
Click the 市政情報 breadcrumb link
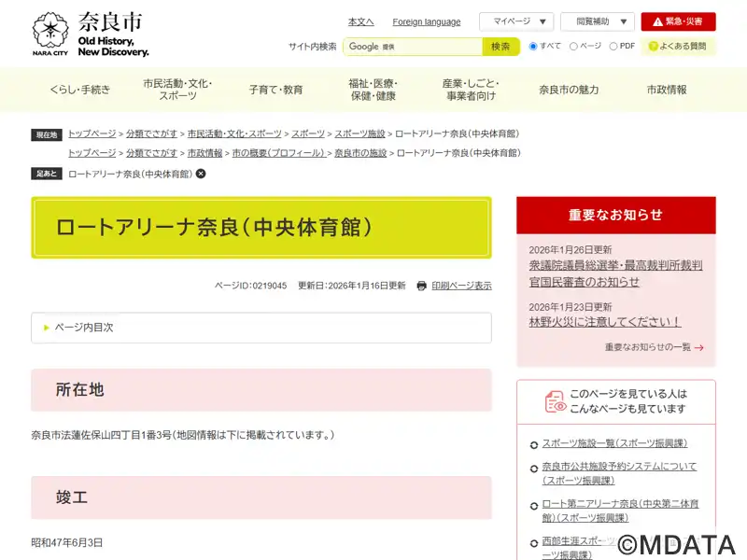coord(204,153)
